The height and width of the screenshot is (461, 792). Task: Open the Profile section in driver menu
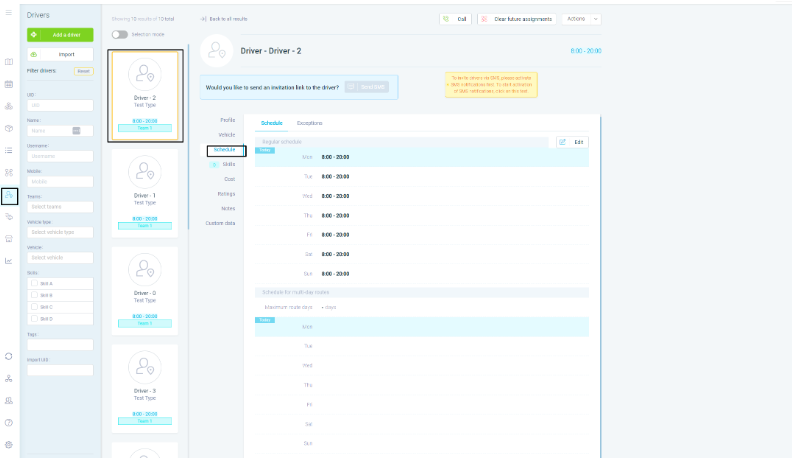pyautogui.click(x=227, y=120)
